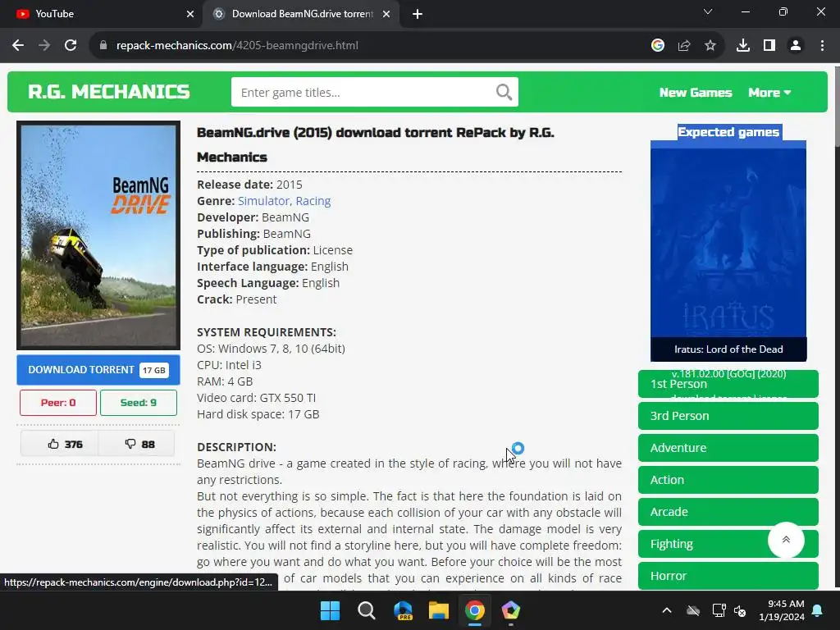Click the address bar URL
The height and width of the screenshot is (630, 840).
click(x=237, y=46)
